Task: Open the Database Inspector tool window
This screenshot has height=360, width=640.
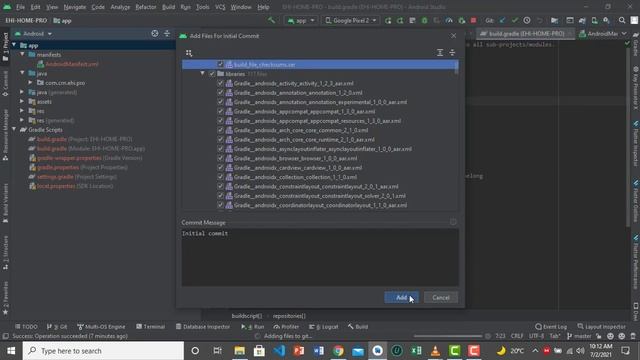Action: click(x=203, y=327)
